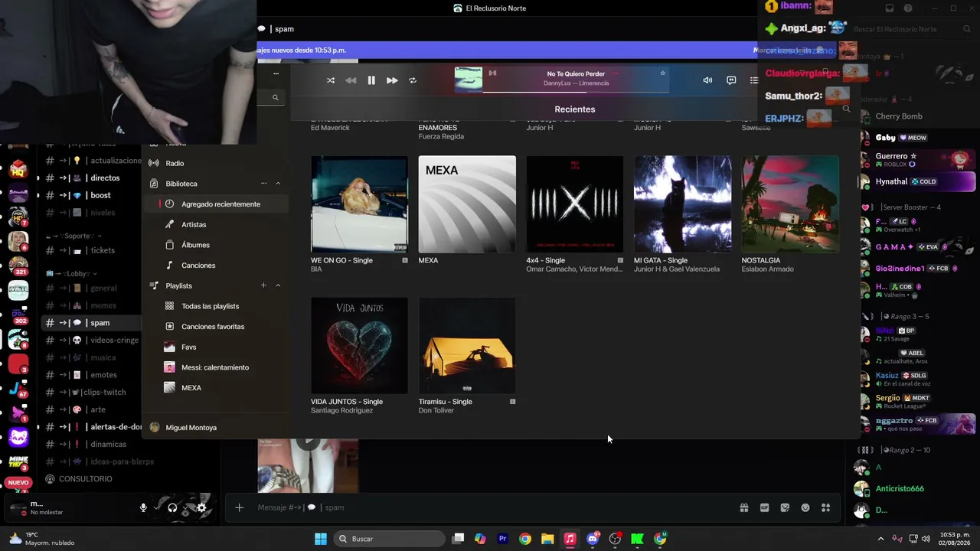Toggle Discord headphone deafen

pos(172,507)
